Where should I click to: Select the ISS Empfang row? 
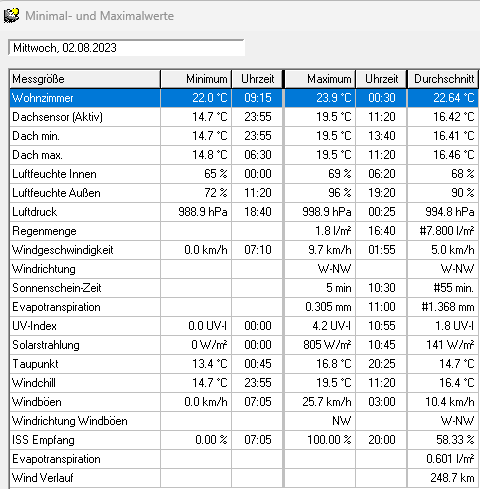click(244, 440)
